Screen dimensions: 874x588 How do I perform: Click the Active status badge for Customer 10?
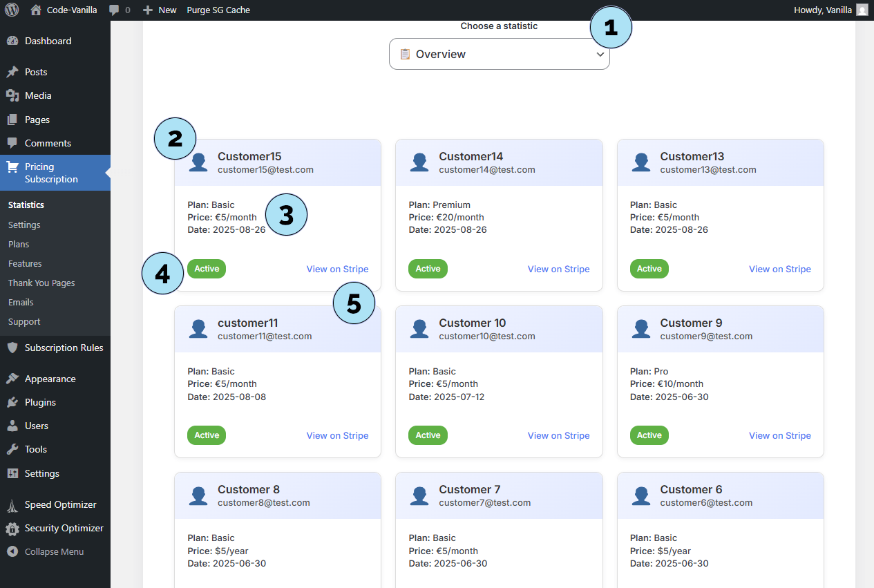(428, 435)
